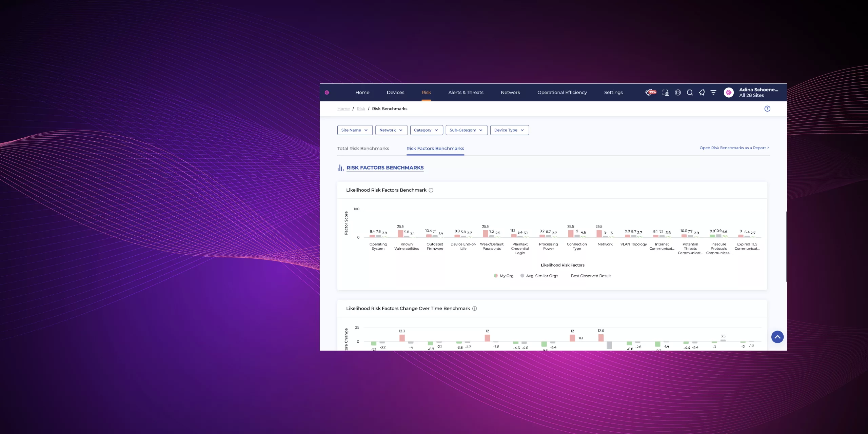Click the search magnifier icon

(x=690, y=93)
